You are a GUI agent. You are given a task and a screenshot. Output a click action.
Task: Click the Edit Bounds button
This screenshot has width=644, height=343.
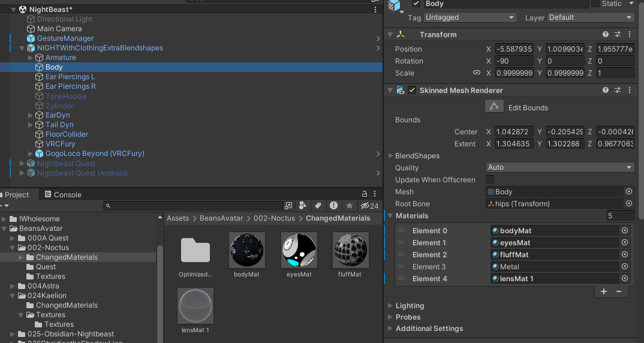(494, 106)
